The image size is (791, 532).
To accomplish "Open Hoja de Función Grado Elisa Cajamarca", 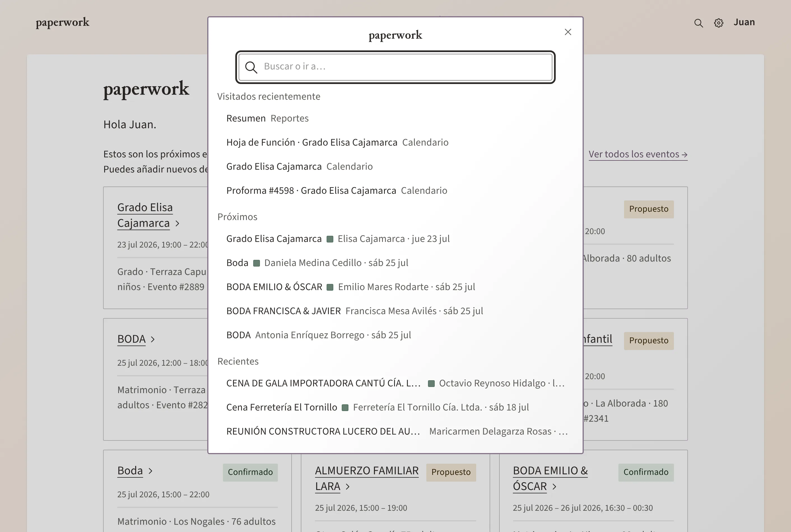I will pos(395,143).
